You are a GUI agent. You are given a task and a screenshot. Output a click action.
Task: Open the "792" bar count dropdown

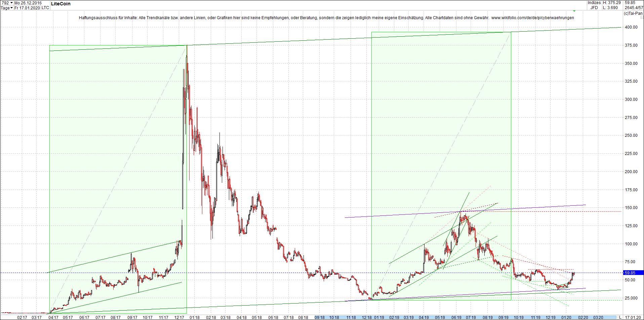click(5, 3)
